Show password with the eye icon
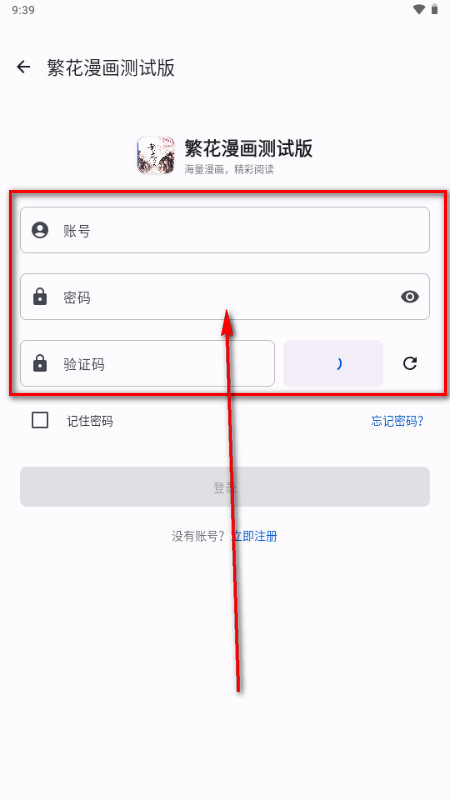Screen dimensions: 450x800 point(410,296)
